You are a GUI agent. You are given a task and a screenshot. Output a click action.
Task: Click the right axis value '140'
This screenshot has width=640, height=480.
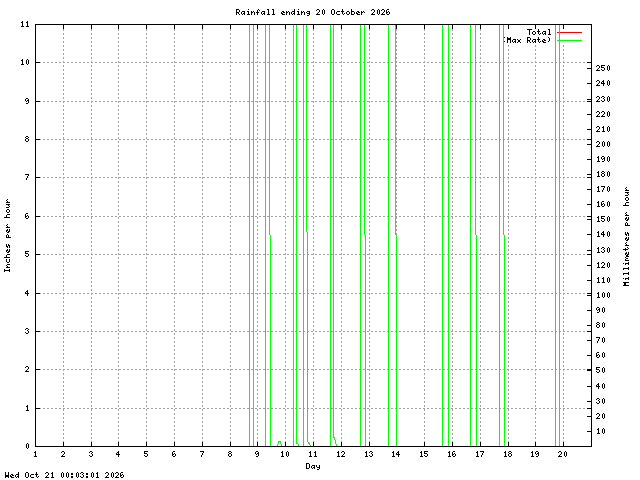click(603, 234)
